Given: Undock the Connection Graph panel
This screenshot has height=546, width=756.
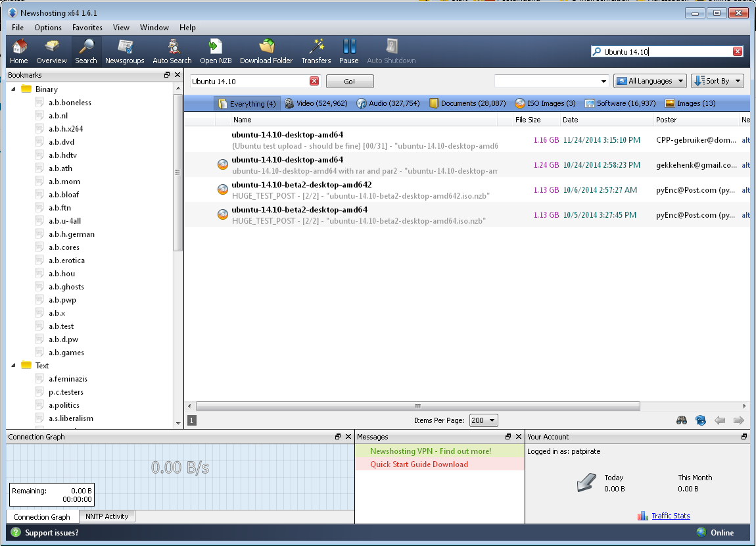Looking at the screenshot, I should pos(338,437).
